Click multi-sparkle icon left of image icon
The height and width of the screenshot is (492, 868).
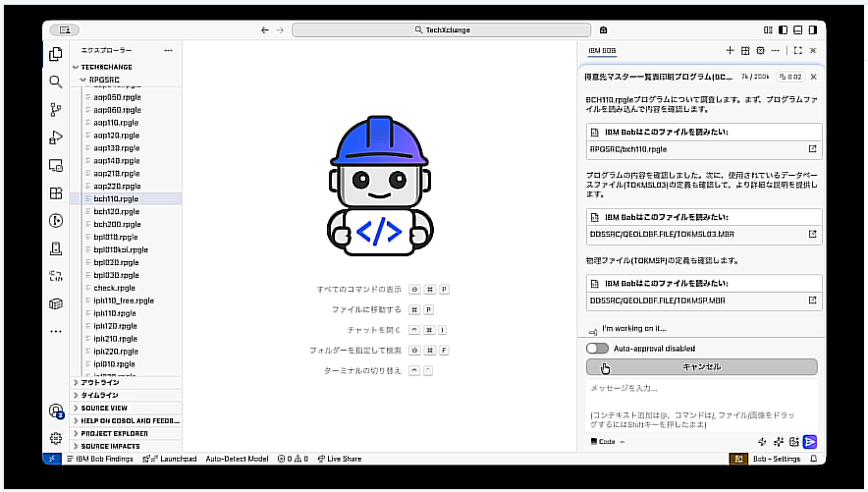779,442
